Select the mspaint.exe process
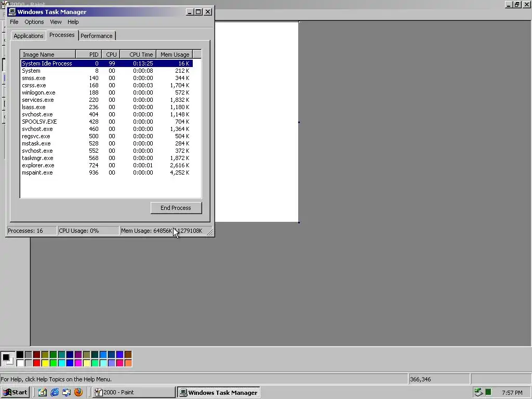Image resolution: width=532 pixels, height=399 pixels. click(x=107, y=172)
